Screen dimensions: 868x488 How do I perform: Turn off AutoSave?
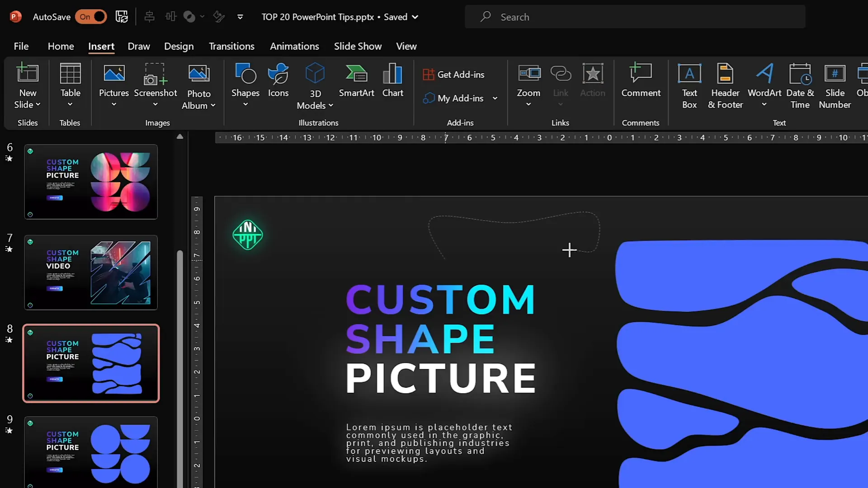click(91, 17)
